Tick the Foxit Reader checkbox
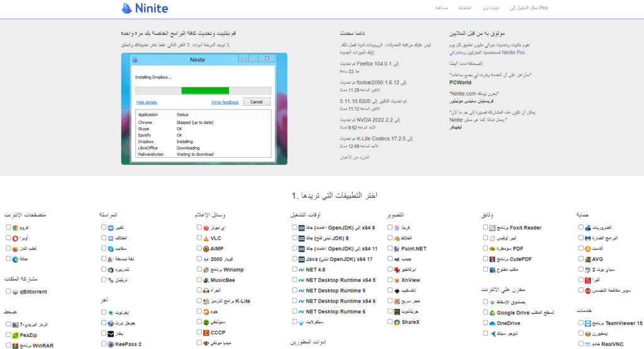644x349 pixels. pyautogui.click(x=485, y=228)
